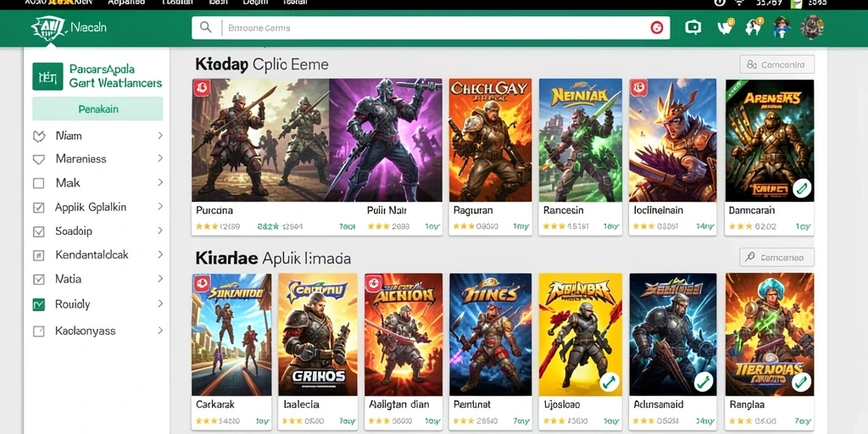Image resolution: width=868 pixels, height=434 pixels.
Task: Click the red circle icon in search field
Action: click(657, 28)
